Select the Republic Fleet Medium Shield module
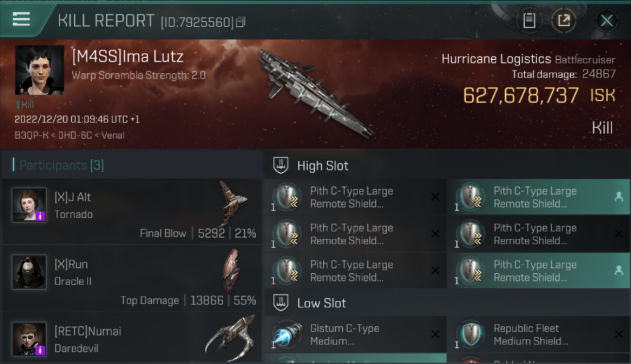Screen dimensions: 631x364 tap(538, 334)
